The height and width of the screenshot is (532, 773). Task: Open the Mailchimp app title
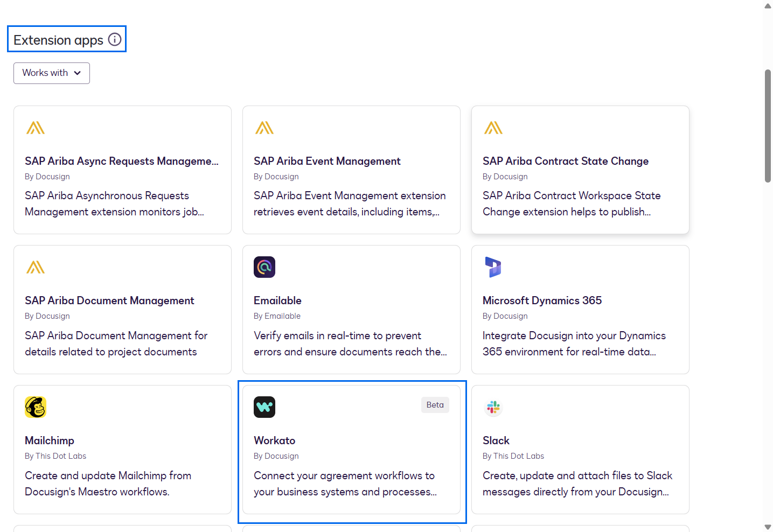pyautogui.click(x=50, y=440)
